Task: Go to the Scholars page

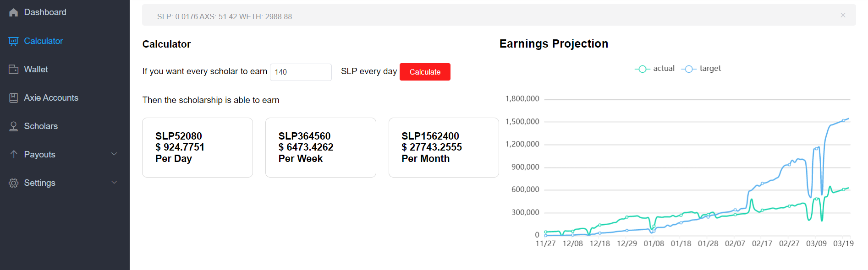Action: tap(41, 126)
